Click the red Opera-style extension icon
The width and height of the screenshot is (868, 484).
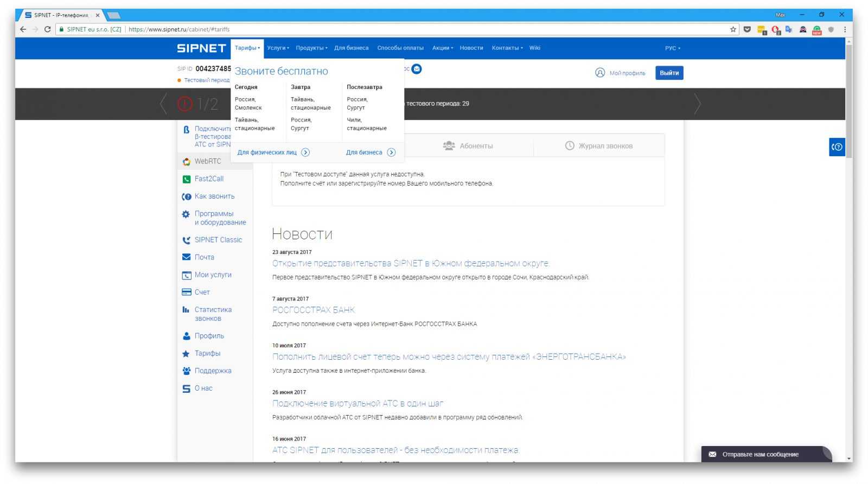click(x=775, y=30)
